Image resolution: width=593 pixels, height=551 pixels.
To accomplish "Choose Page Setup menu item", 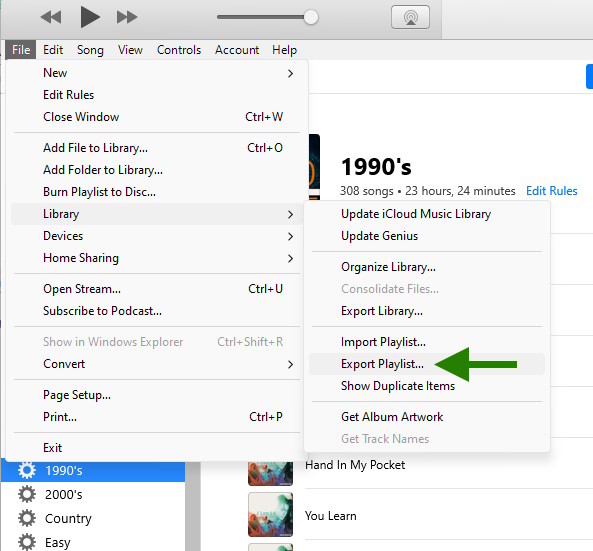I will point(157,395).
